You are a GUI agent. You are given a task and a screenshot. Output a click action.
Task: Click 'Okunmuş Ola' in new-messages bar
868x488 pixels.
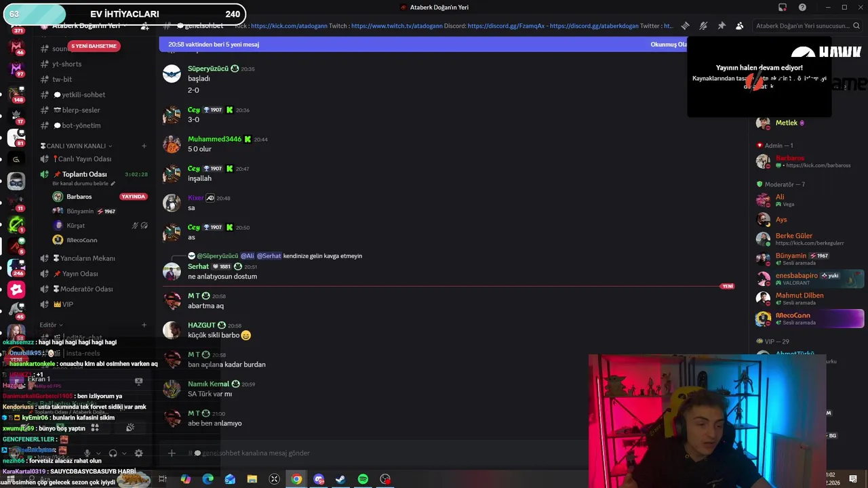668,45
